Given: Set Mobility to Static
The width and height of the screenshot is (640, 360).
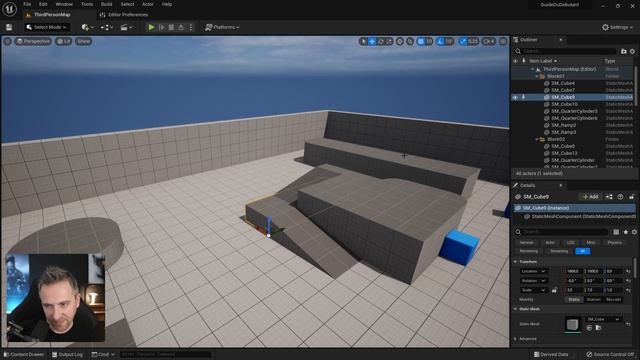Looking at the screenshot, I should click(x=574, y=300).
